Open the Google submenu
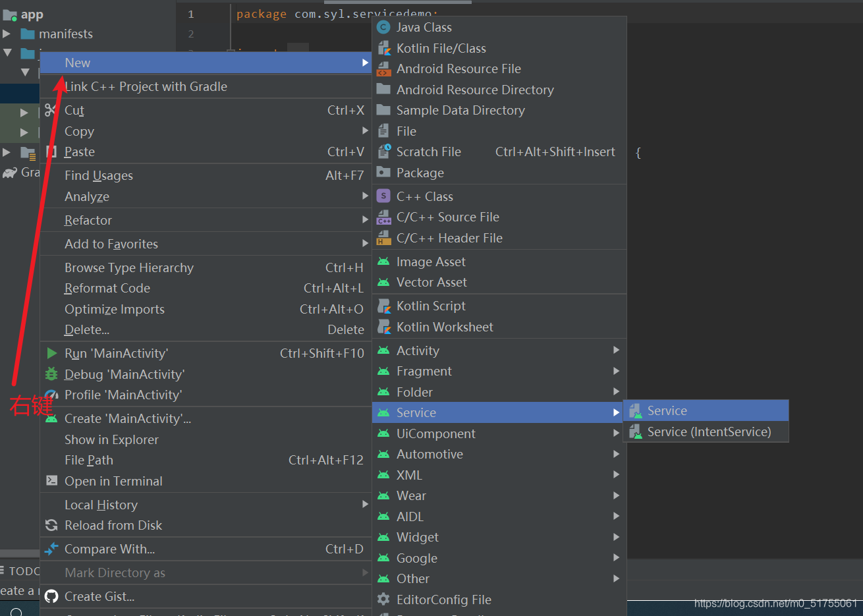 pos(499,558)
